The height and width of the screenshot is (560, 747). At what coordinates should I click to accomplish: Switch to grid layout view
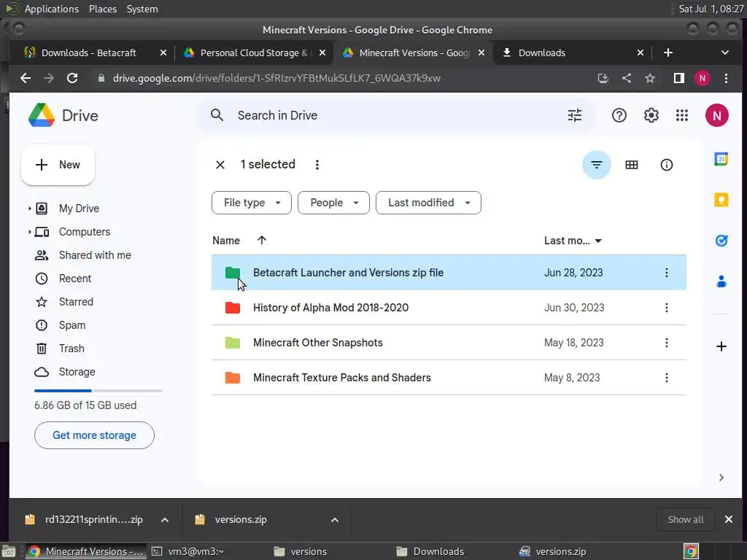click(631, 165)
